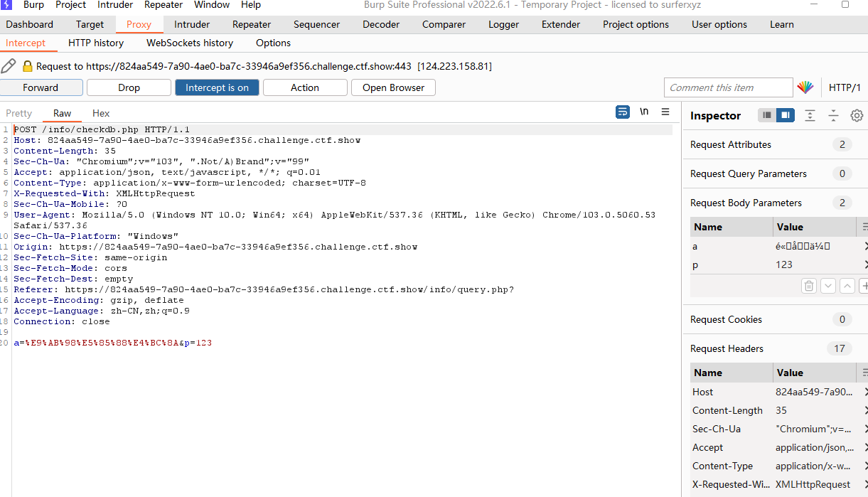Viewport: 868px width, 497px height.
Task: Select the Host header row in Inspector
Action: coord(778,392)
